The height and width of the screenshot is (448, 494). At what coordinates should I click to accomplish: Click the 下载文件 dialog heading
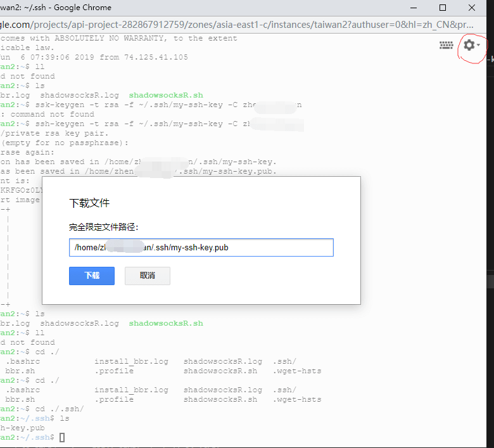89,203
